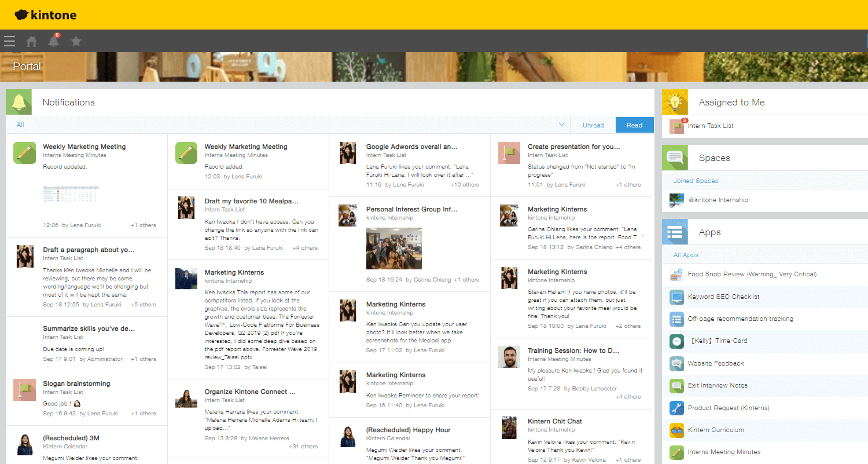Screen dimensions: 868x464
Task: Open 'Draft my favorite 10 Mealpa...' notification
Action: (x=252, y=201)
